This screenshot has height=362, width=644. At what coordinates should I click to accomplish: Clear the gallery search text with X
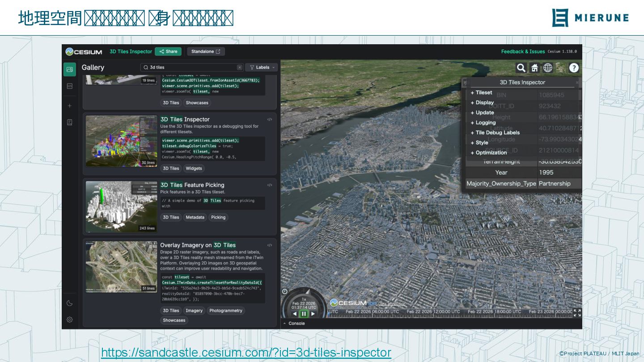tap(239, 67)
